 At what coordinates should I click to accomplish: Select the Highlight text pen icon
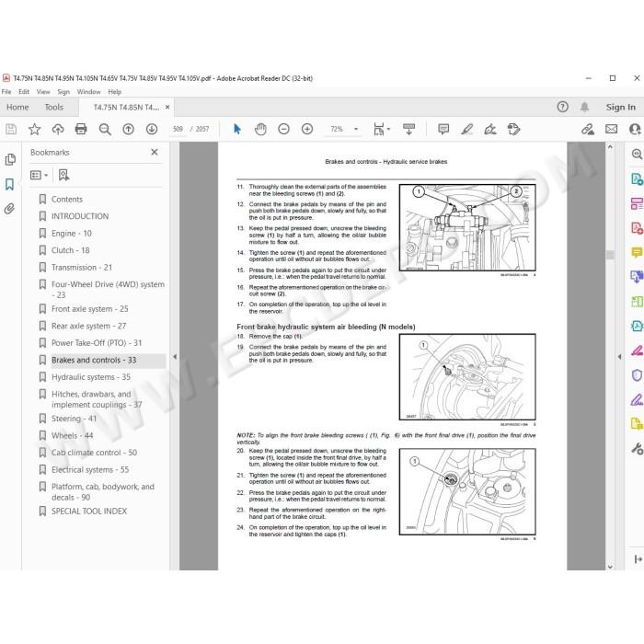pyautogui.click(x=467, y=130)
